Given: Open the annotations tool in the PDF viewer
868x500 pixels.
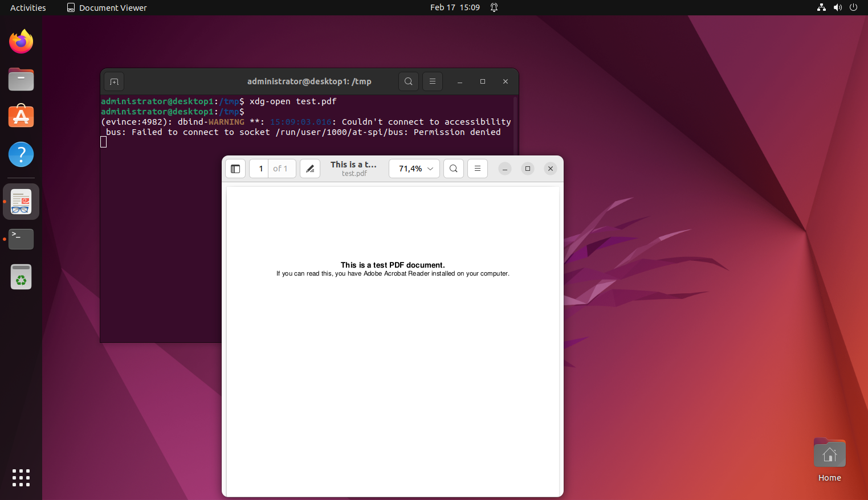Looking at the screenshot, I should point(310,169).
